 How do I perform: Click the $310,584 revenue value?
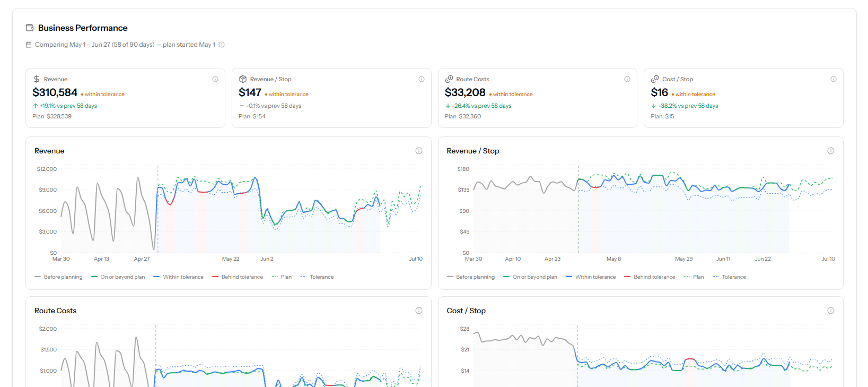(55, 92)
